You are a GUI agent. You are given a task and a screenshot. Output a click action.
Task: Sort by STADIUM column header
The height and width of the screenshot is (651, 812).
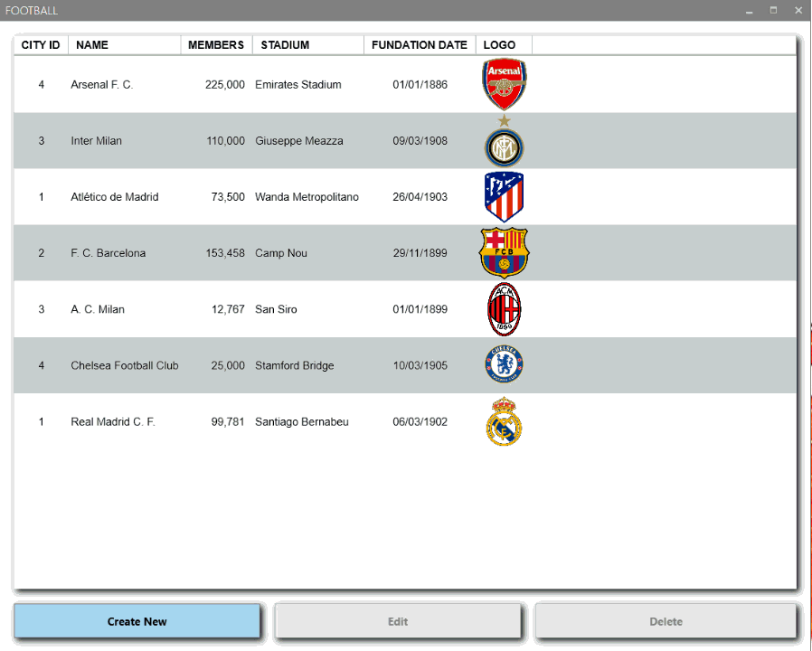click(x=308, y=45)
